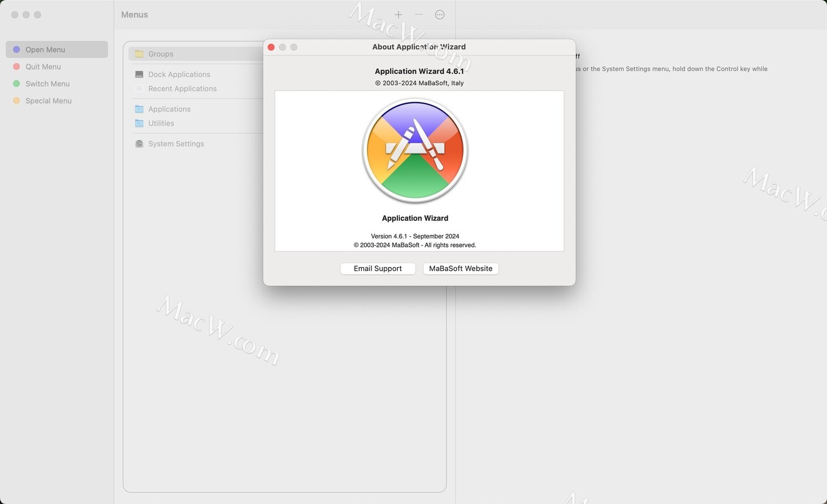This screenshot has height=504, width=827.
Task: Click the bold 'Application Wizard' name under the logo
Action: pyautogui.click(x=415, y=218)
